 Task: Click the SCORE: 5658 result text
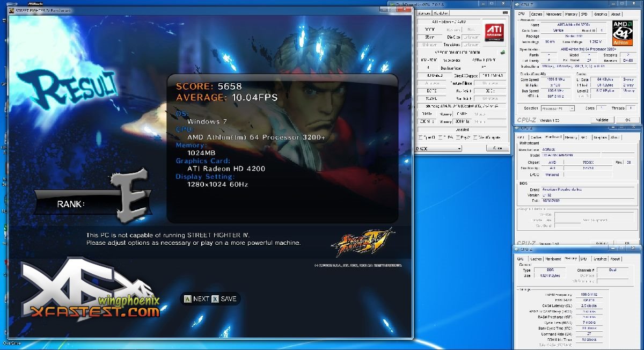[209, 86]
